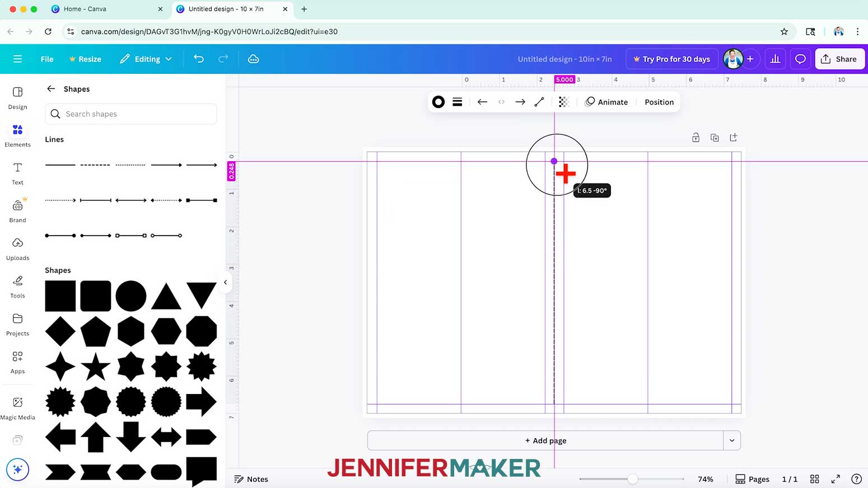The height and width of the screenshot is (488, 868).
Task: Redo the last action
Action: (223, 59)
